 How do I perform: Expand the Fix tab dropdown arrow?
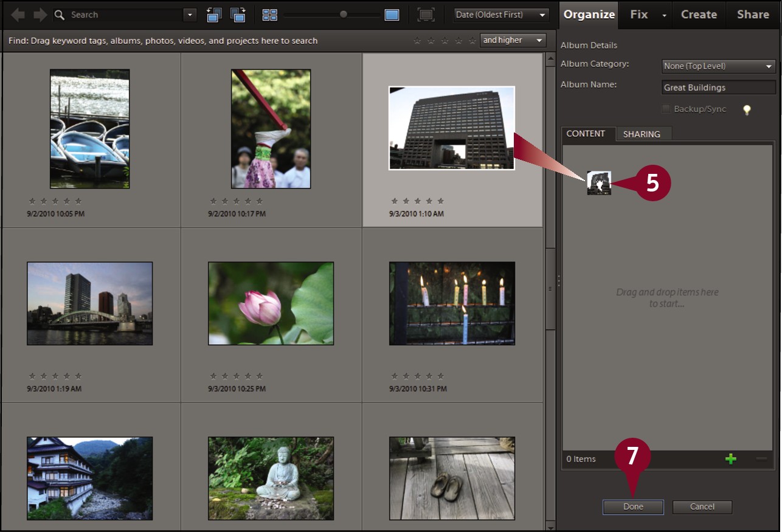point(665,15)
